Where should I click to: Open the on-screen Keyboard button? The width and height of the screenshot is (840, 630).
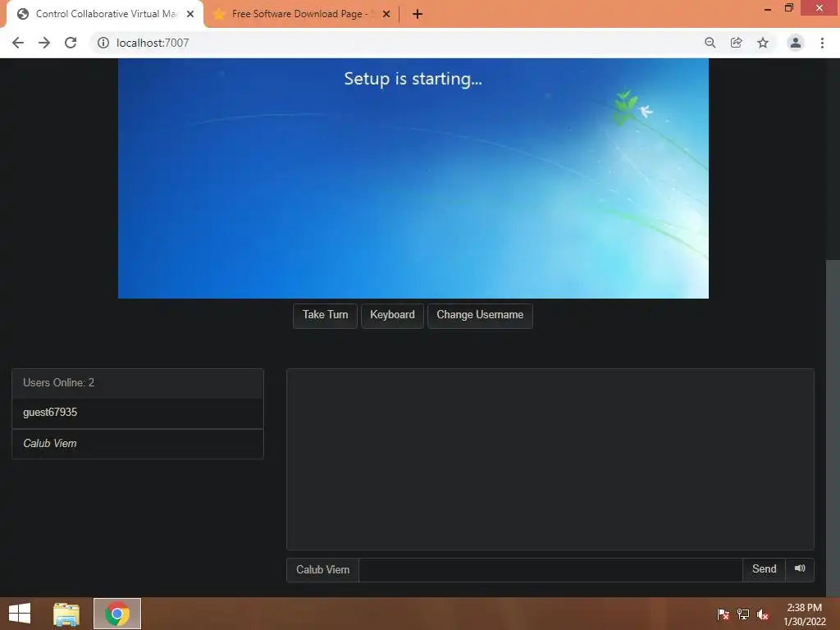coord(392,315)
